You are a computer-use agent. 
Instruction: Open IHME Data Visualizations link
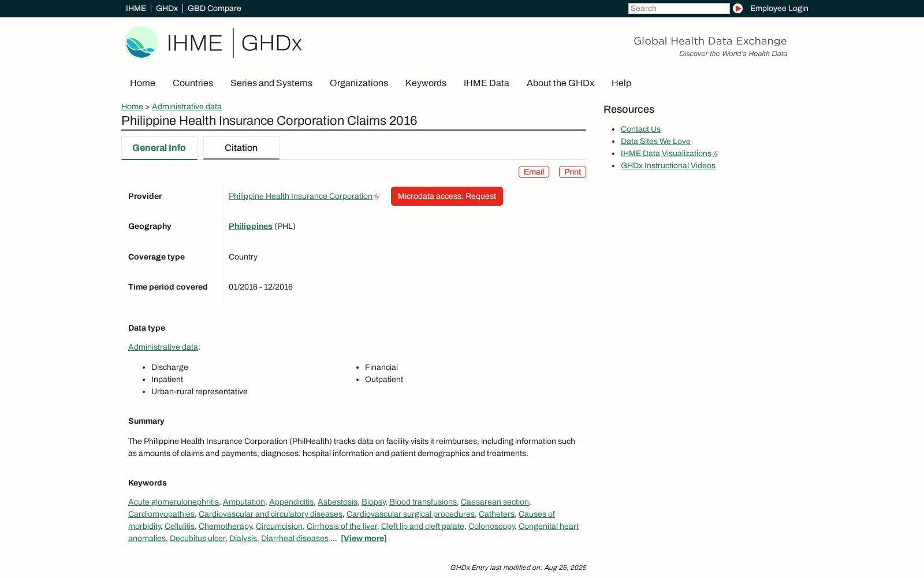pyautogui.click(x=666, y=154)
